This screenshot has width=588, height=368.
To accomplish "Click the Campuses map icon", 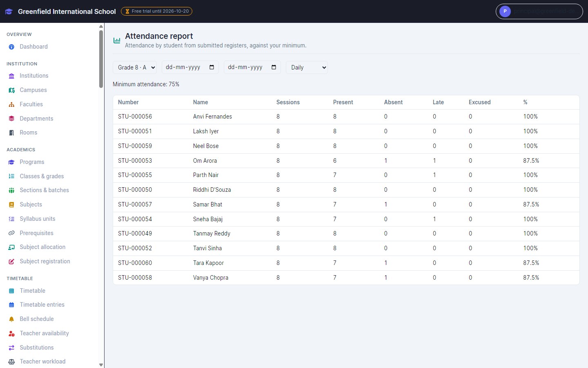I will click(x=11, y=90).
